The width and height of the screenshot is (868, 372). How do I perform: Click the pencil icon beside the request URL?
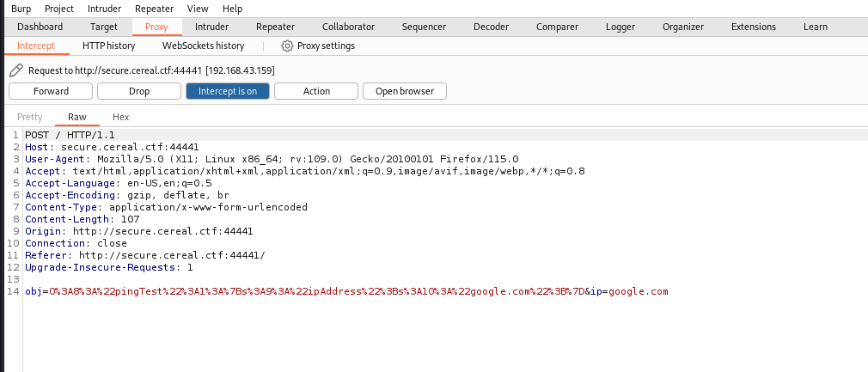click(15, 70)
